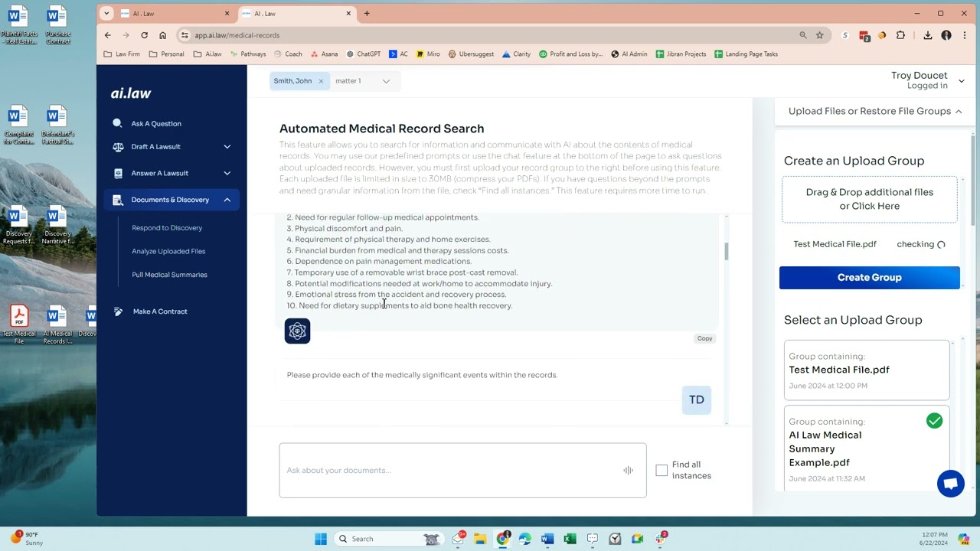Click the uploaded Test Medical File.pdf entry
The image size is (980, 551).
click(x=835, y=244)
